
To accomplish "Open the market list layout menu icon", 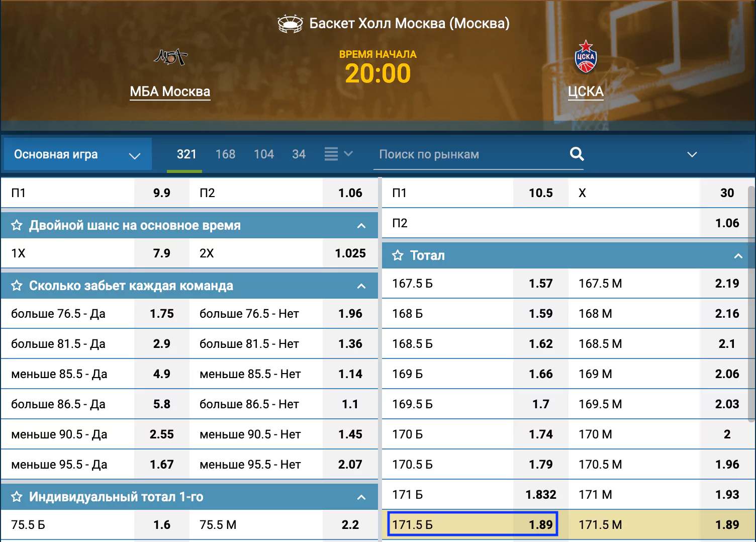I will pyautogui.click(x=338, y=154).
